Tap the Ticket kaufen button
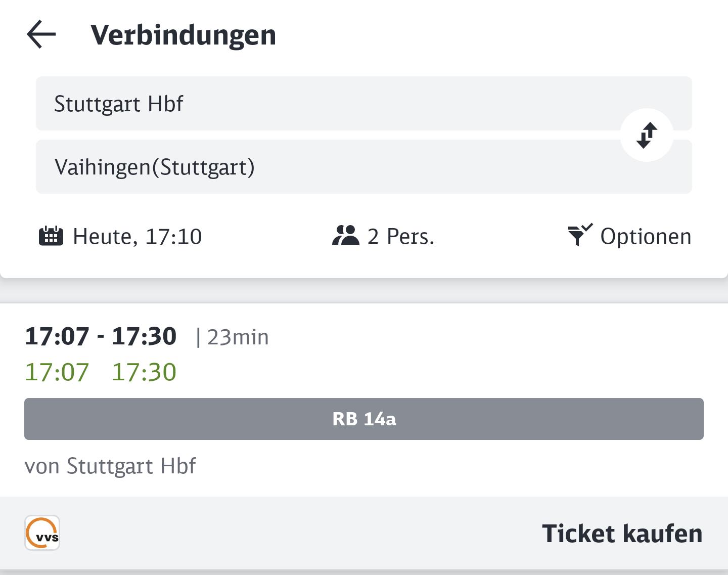The image size is (728, 575). 622,534
